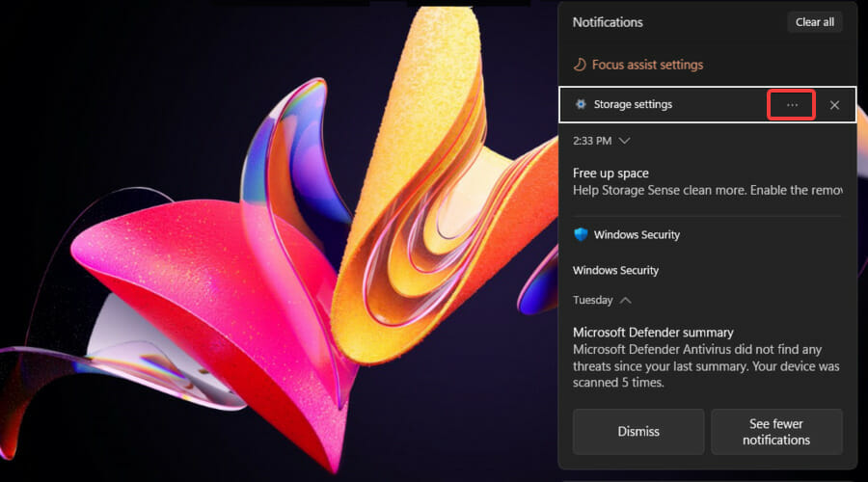Open the Free up space notification
868x482 pixels.
tap(610, 174)
